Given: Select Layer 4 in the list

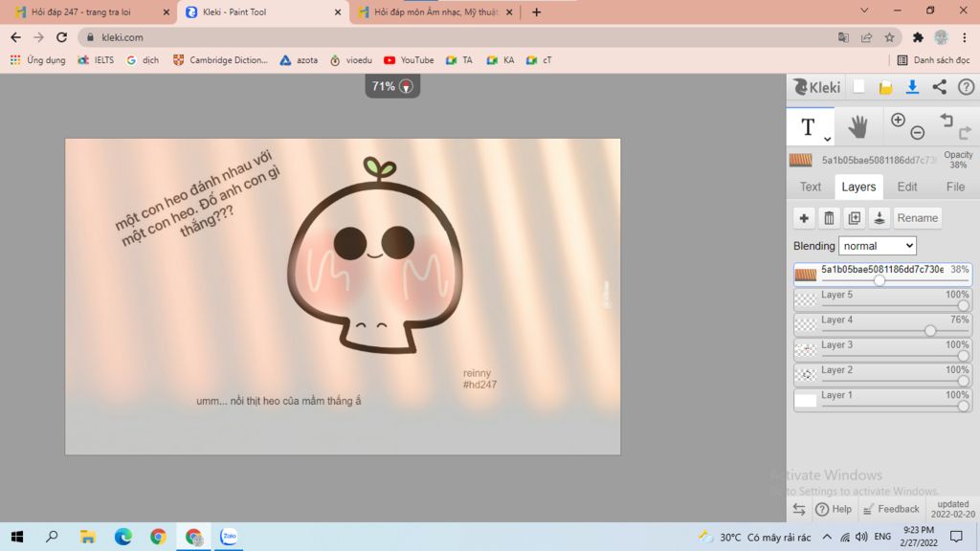Looking at the screenshot, I should (881, 324).
